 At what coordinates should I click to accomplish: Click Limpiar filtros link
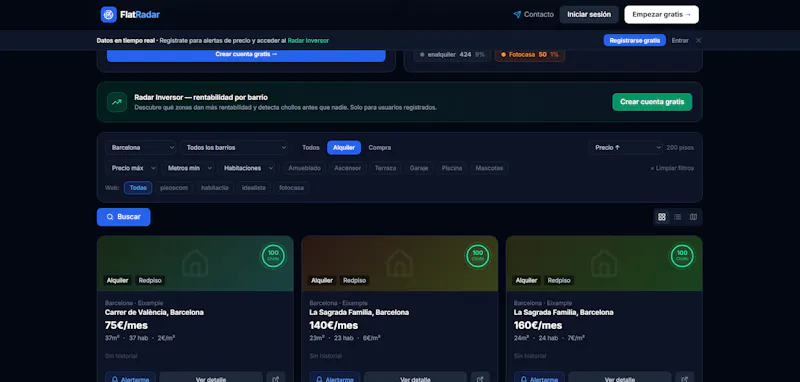672,168
